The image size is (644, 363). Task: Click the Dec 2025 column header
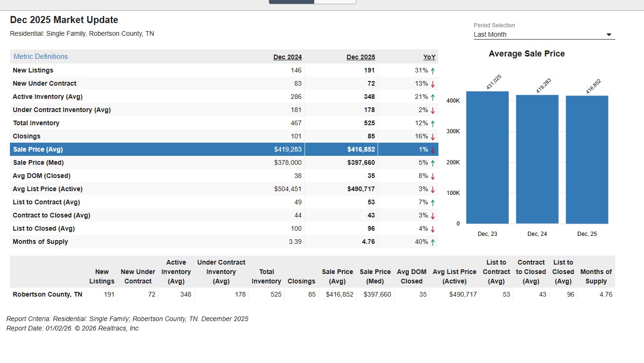(x=361, y=57)
